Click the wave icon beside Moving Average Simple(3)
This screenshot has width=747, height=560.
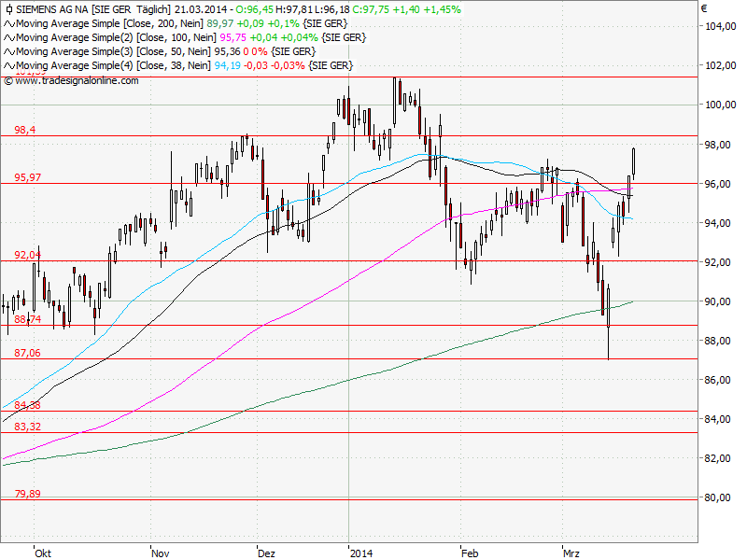[x=7, y=50]
